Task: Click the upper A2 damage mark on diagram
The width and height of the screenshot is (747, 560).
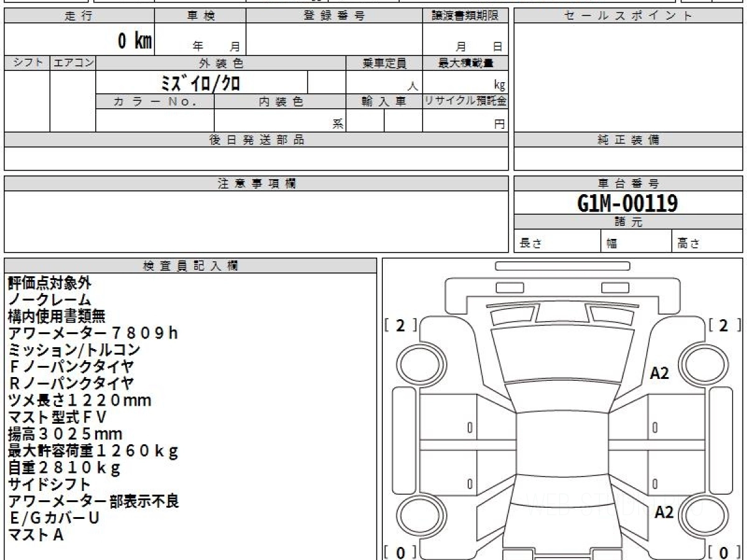Action: pyautogui.click(x=659, y=373)
